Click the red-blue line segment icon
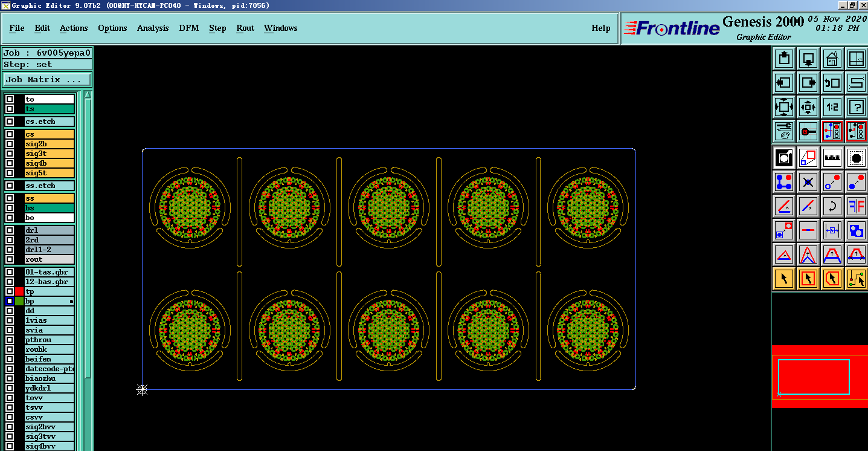Image resolution: width=868 pixels, height=451 pixels. pos(808,206)
